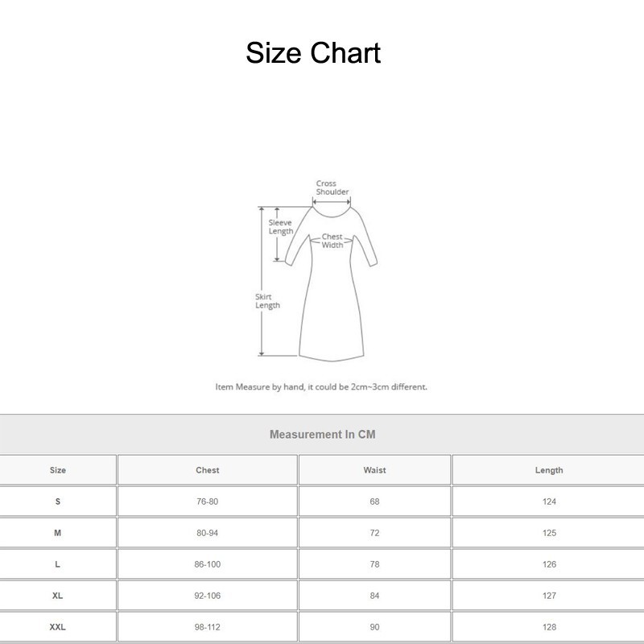Select the S size row label

(58, 502)
